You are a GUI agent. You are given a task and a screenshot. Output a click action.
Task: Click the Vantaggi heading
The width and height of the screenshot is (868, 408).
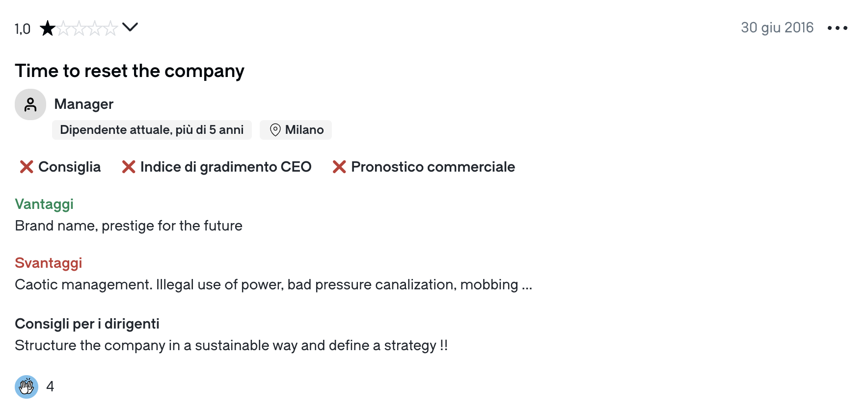44,204
